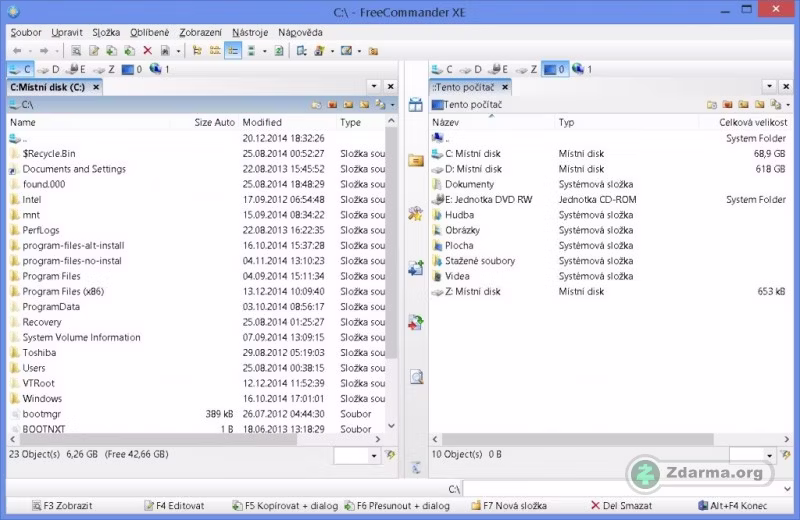Click the folder tree toolbar icon
This screenshot has width=800, height=520.
[197, 51]
